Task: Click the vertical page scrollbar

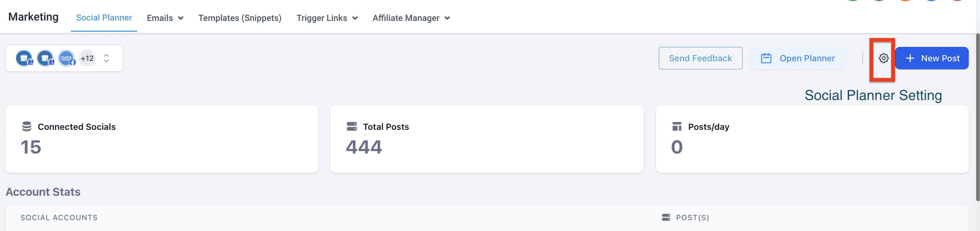Action: pyautogui.click(x=978, y=116)
